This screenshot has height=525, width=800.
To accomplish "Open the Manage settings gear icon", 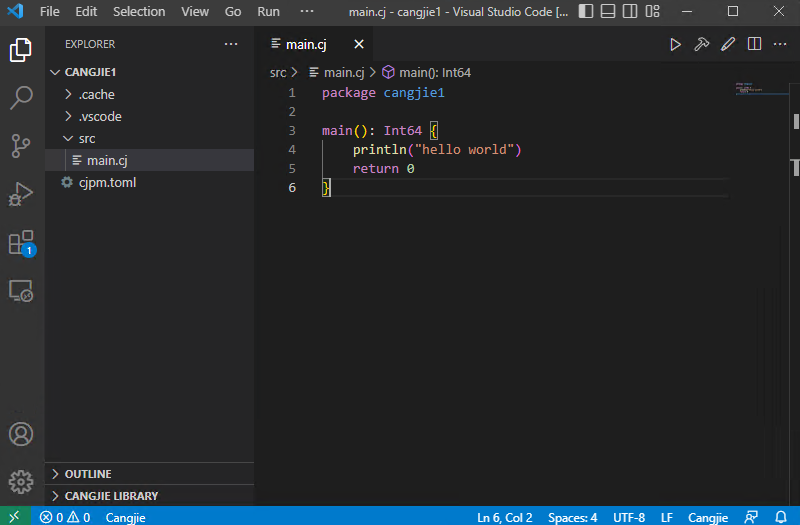I will (x=21, y=482).
